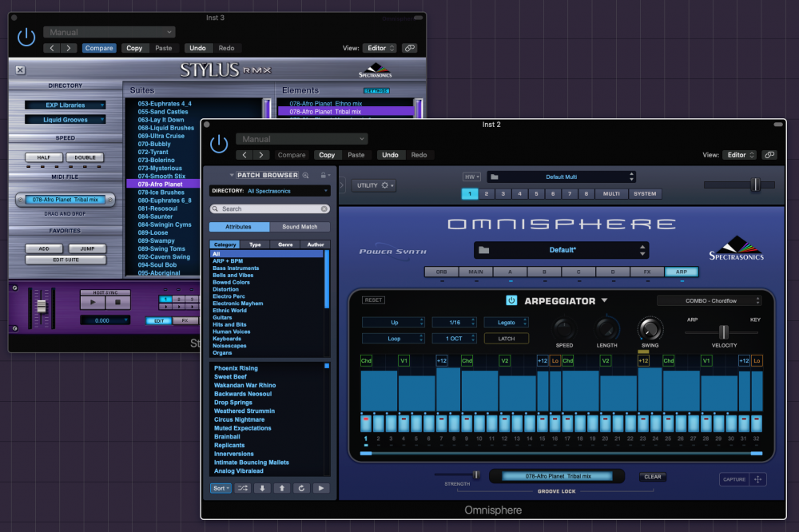Close the Stylus RMX browser with the X icon
The width and height of the screenshot is (799, 532).
click(x=21, y=70)
